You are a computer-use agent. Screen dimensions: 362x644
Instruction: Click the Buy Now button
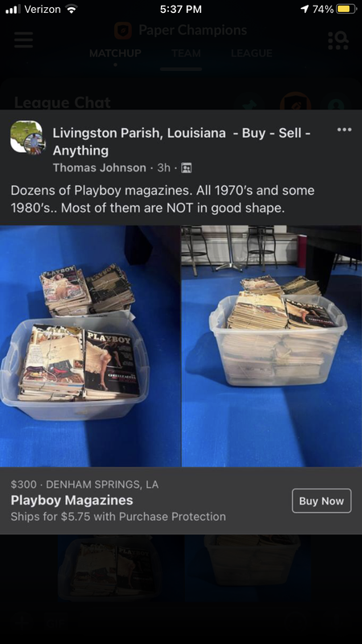(x=321, y=501)
